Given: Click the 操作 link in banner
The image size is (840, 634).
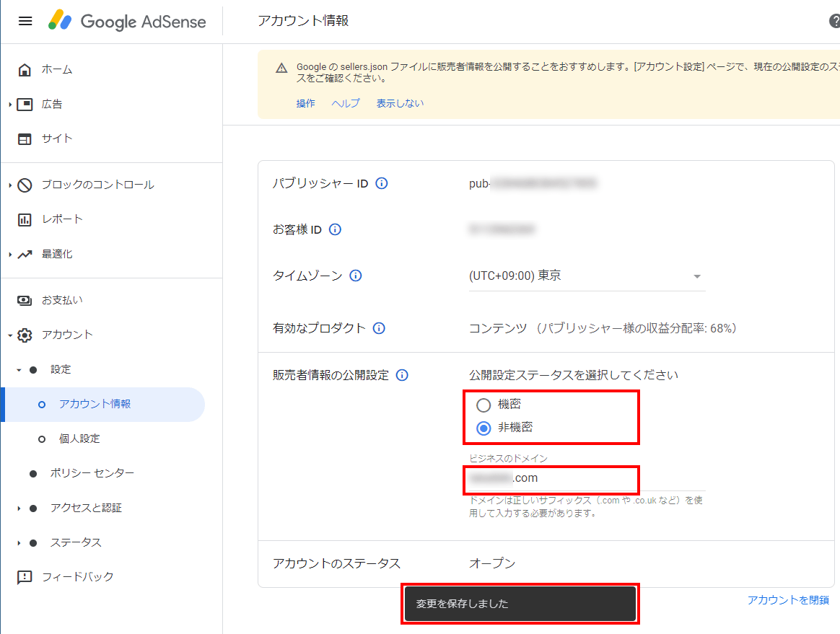Looking at the screenshot, I should point(305,103).
